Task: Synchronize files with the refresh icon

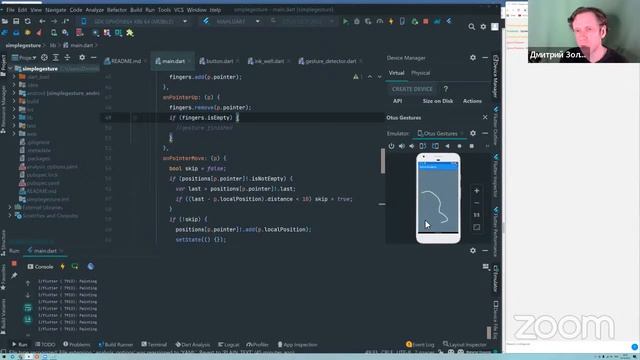Action: tap(27, 21)
